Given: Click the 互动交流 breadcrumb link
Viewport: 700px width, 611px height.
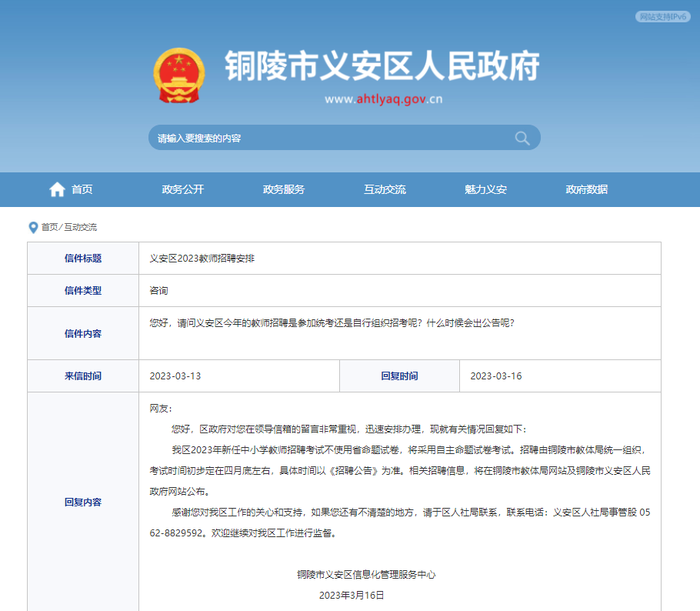Looking at the screenshot, I should tap(81, 228).
